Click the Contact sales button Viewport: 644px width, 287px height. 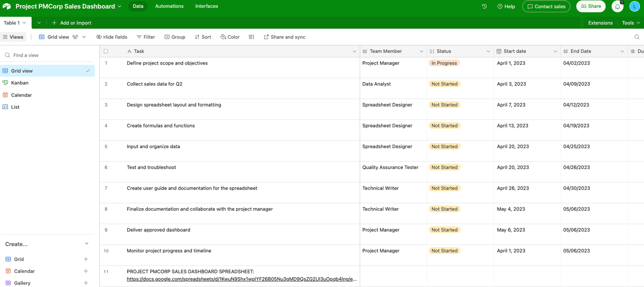(x=546, y=6)
